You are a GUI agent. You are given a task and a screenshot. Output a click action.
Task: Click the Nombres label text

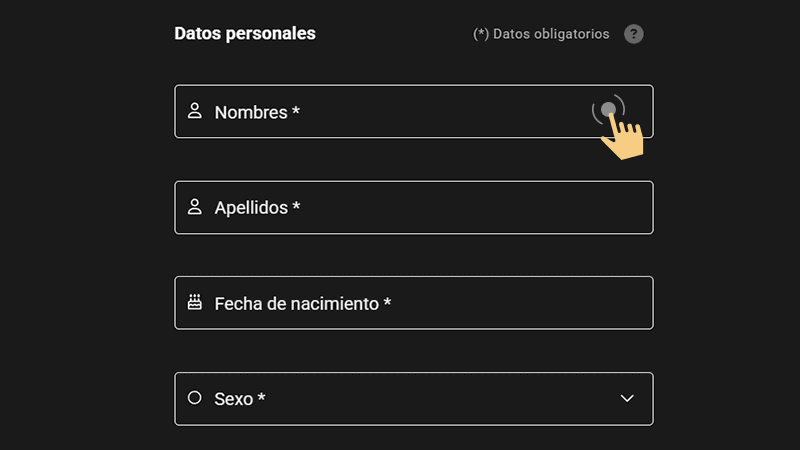click(x=251, y=112)
